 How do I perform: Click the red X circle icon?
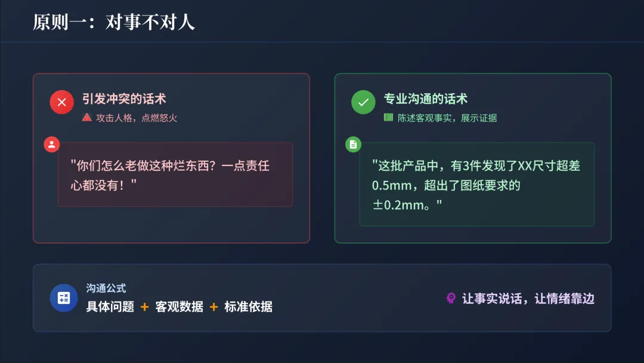click(61, 102)
